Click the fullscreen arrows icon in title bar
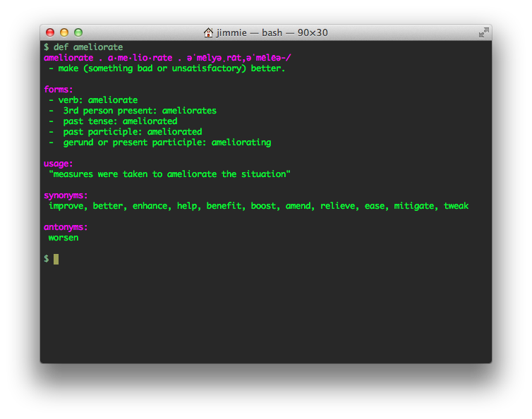 [484, 32]
